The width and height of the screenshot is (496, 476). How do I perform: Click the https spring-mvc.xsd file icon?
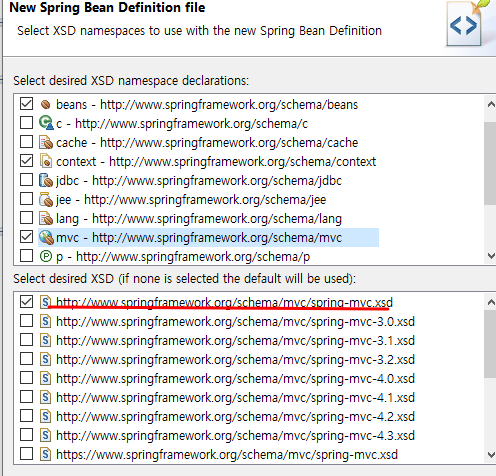coord(46,454)
